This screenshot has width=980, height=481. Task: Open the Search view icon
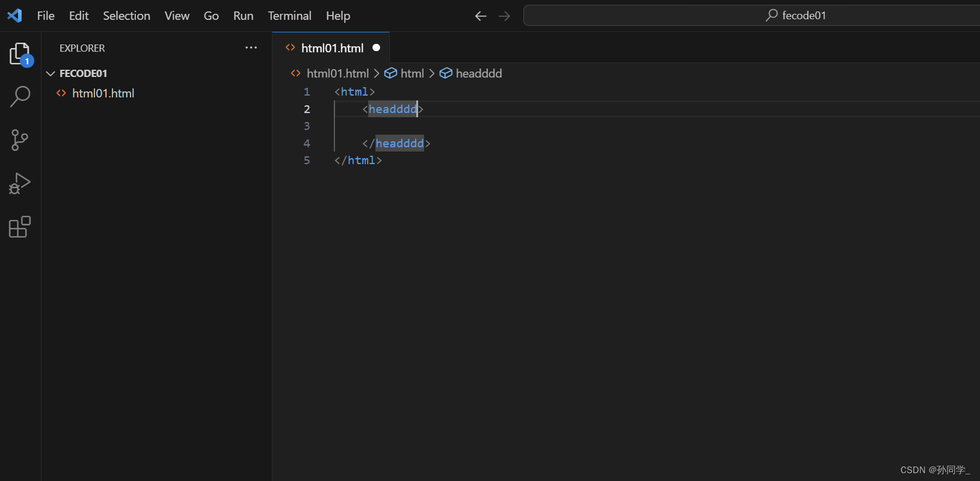tap(20, 96)
